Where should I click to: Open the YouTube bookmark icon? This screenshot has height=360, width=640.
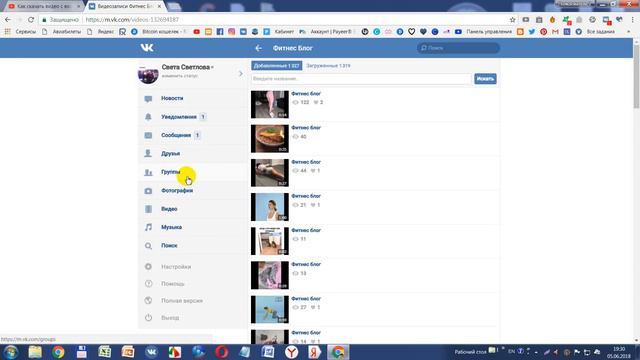196,31
